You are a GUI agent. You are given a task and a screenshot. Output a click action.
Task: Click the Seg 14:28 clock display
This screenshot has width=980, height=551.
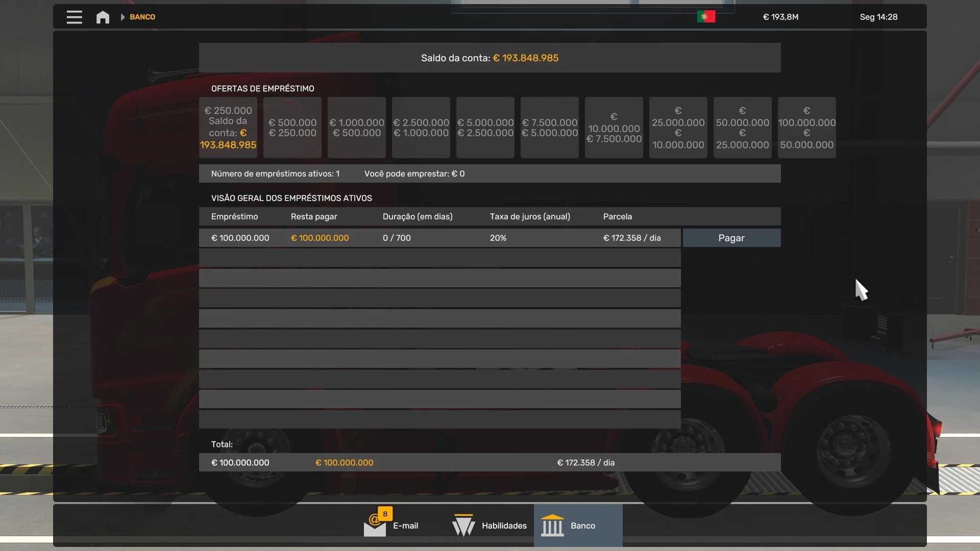click(x=878, y=17)
